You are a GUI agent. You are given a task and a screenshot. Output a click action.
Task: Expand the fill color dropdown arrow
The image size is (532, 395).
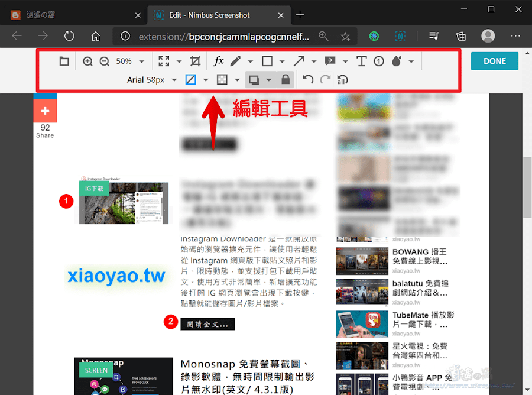tap(237, 80)
